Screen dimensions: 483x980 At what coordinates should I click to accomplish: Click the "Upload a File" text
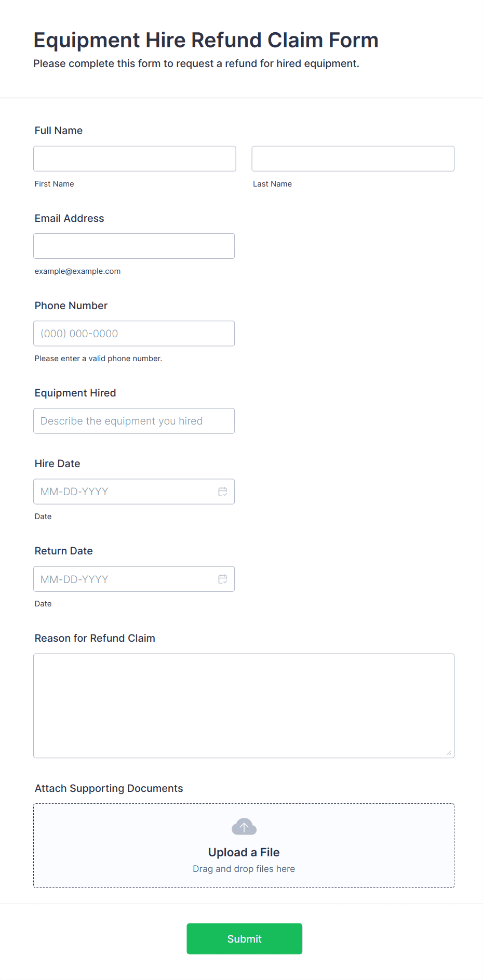(x=244, y=852)
